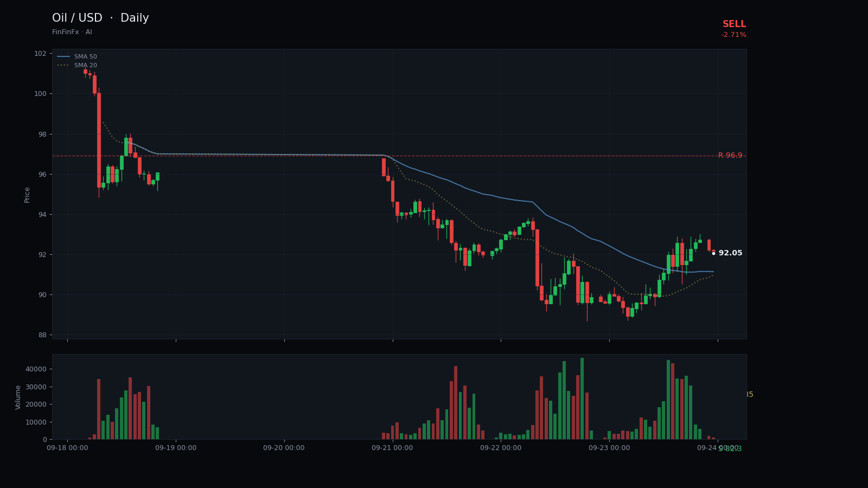Viewport: 868px width, 488px height.
Task: Click the 09-19 00:00 date label
Action: 176,448
